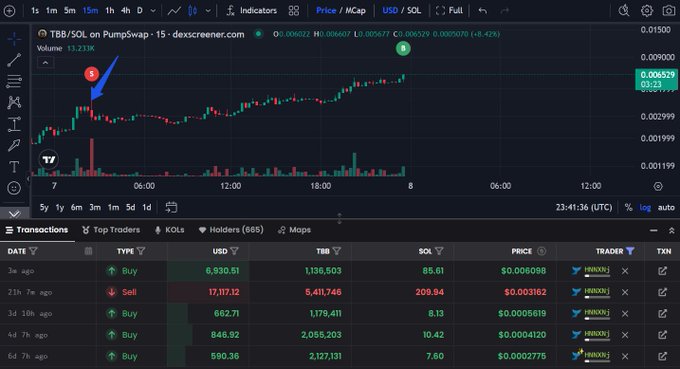Minimize the transactions panel

[654, 231]
